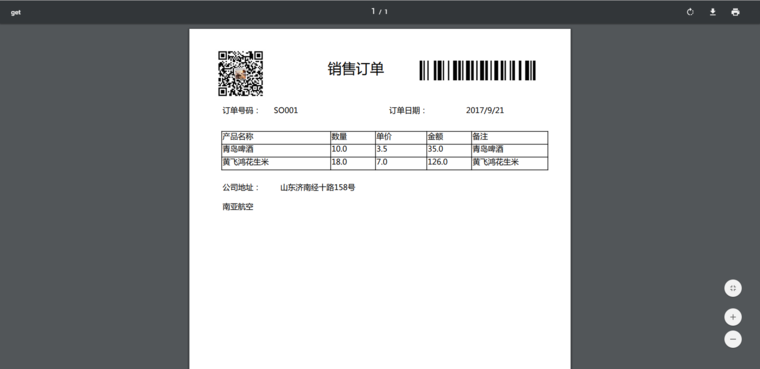Click the 产品名称 column header
760x369 pixels.
coord(238,137)
